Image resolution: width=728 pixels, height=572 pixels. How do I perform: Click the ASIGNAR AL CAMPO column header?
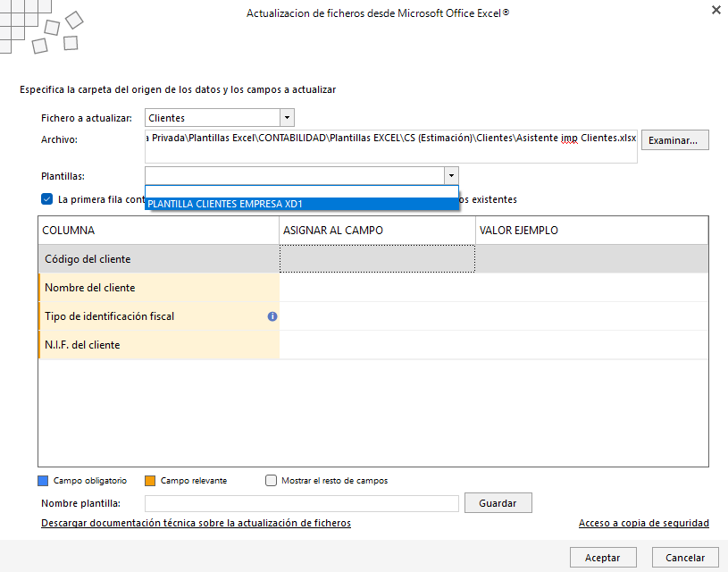point(378,231)
